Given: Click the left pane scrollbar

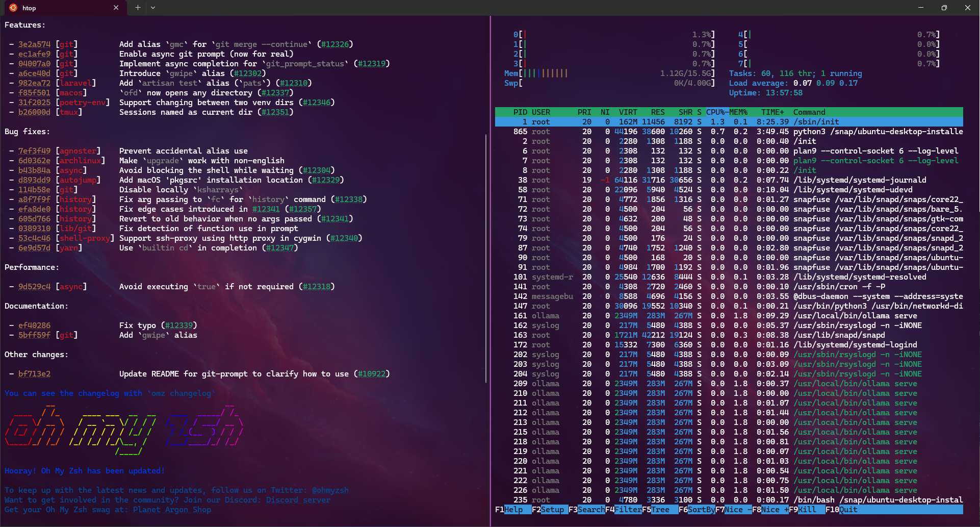Looking at the screenshot, I should pos(486,258).
